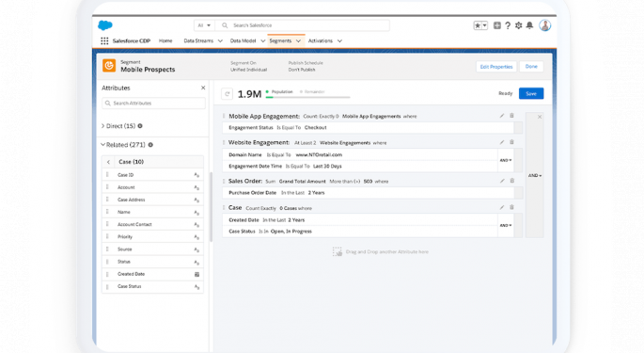Edit the Case rule pencil icon
Image resolution: width=644 pixels, height=353 pixels.
click(x=501, y=208)
